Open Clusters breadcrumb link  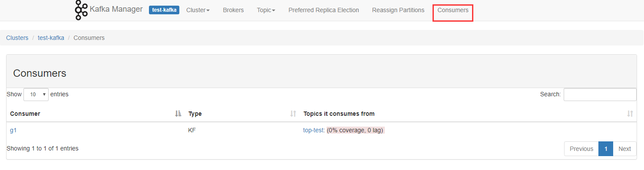point(17,38)
